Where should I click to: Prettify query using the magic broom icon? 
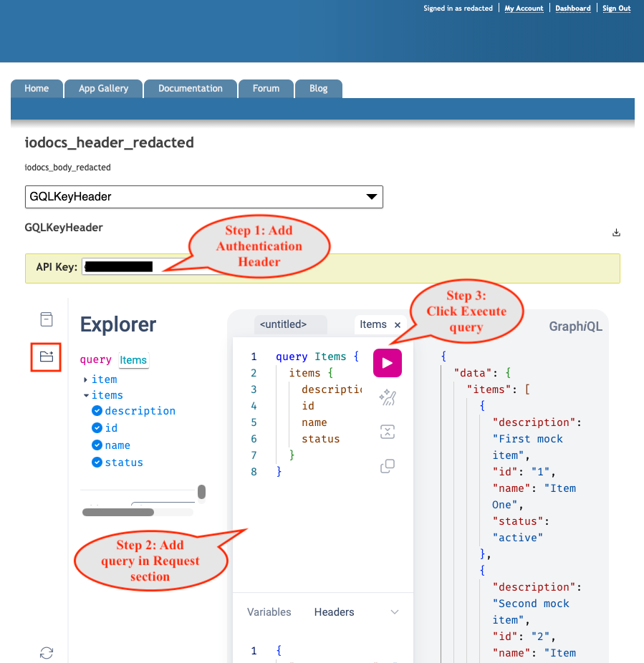tap(387, 397)
